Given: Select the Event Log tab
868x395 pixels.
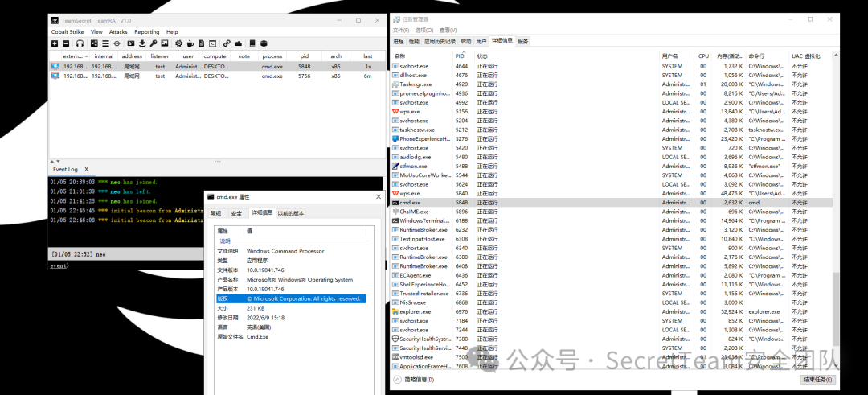Looking at the screenshot, I should 65,169.
